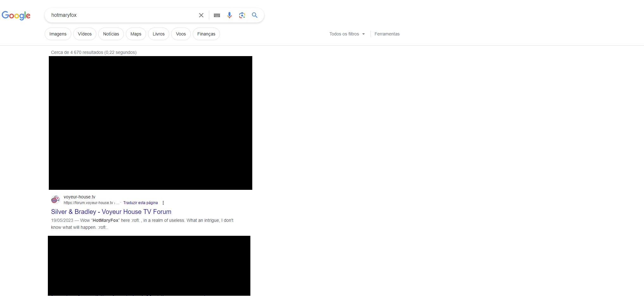Click the voyeur-house.tv site favicon
Image resolution: width=644 pixels, height=296 pixels.
point(55,200)
